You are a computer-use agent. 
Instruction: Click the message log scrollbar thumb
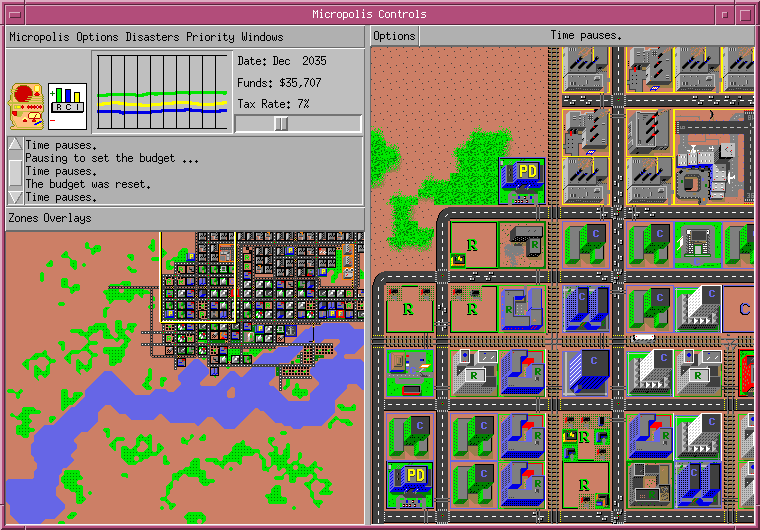(x=16, y=172)
